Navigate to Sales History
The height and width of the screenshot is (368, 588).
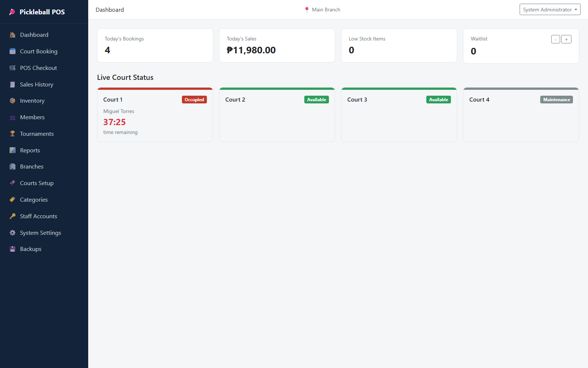[x=44, y=84]
